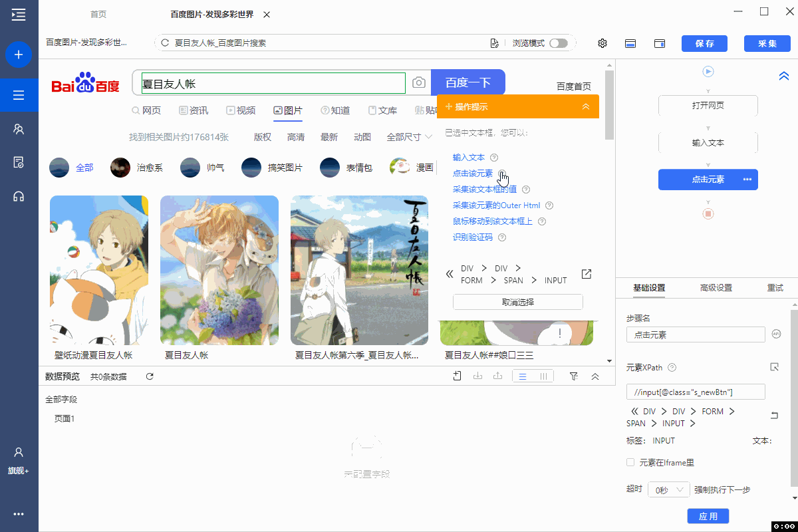This screenshot has width=798, height=532.
Task: Open the help icon next to 元素XPath
Action: coord(672,367)
